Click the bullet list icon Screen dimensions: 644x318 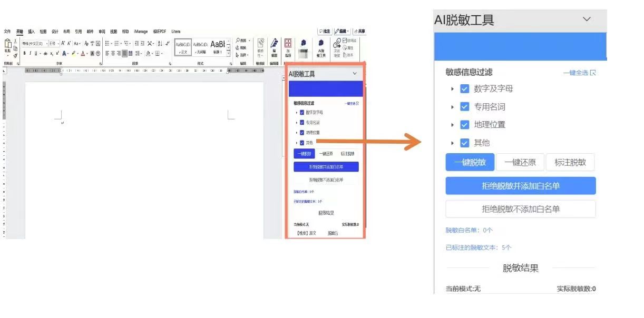click(107, 44)
